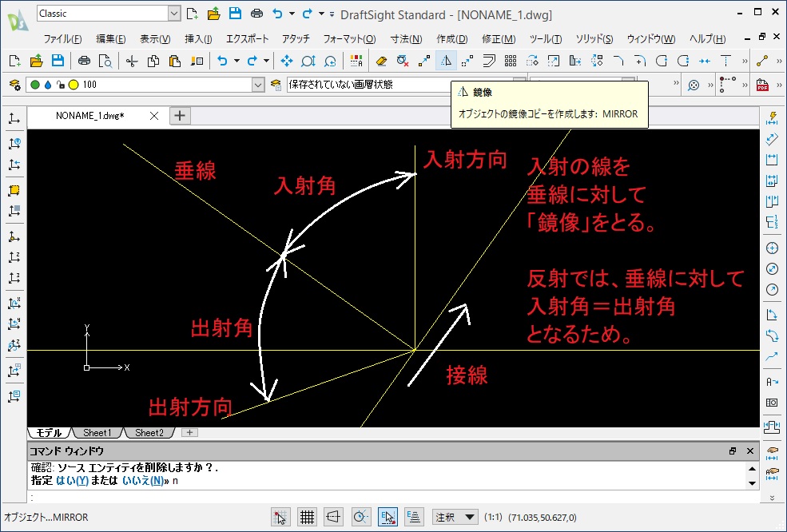
Task: Open the 編集(E) menu
Action: click(111, 38)
